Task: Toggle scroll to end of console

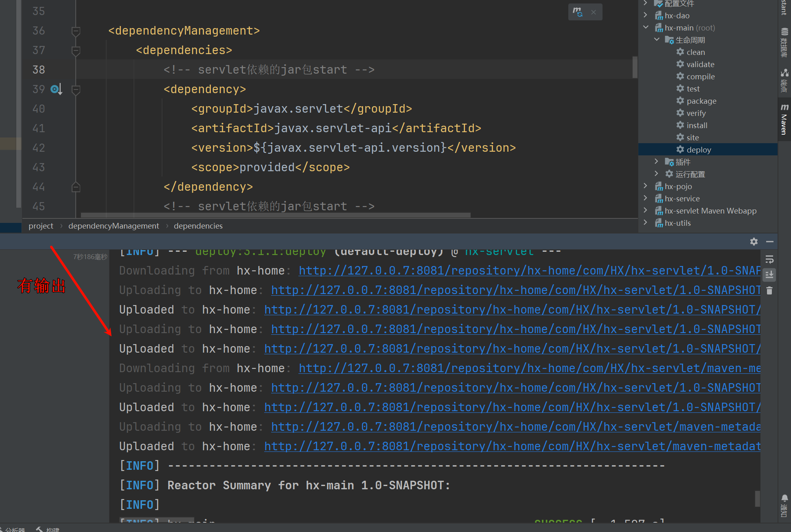Action: 769,275
